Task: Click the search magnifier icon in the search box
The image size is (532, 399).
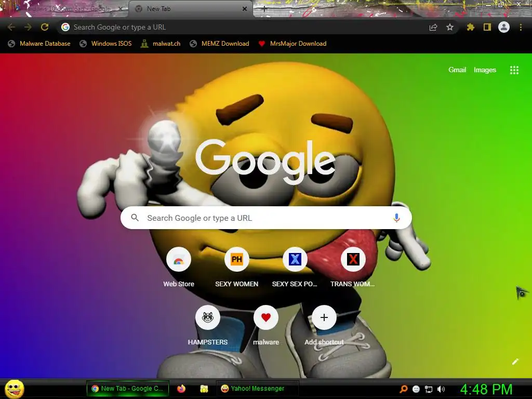Action: (135, 218)
